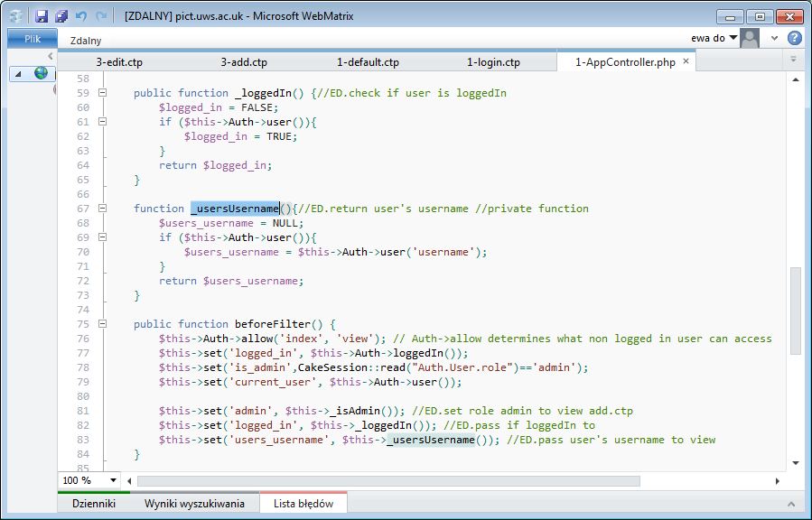Click the Save icon in quick access toolbar
The image size is (812, 520).
(42, 16)
